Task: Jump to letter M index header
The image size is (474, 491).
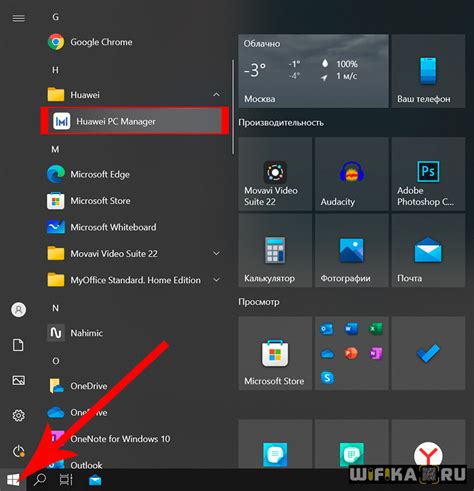Action: click(x=55, y=149)
